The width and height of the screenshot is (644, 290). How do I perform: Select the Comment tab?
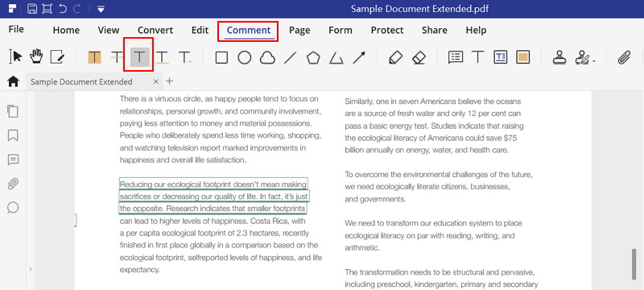249,30
